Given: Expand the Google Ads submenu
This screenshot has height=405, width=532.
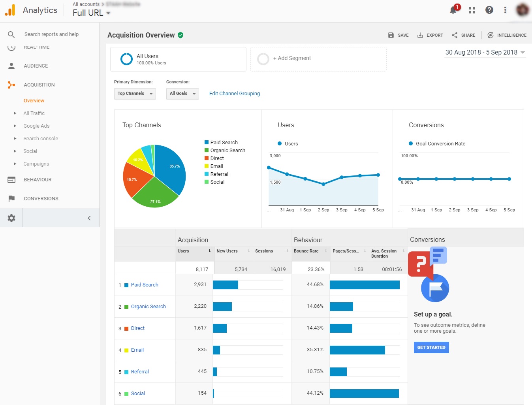Looking at the screenshot, I should (15, 126).
